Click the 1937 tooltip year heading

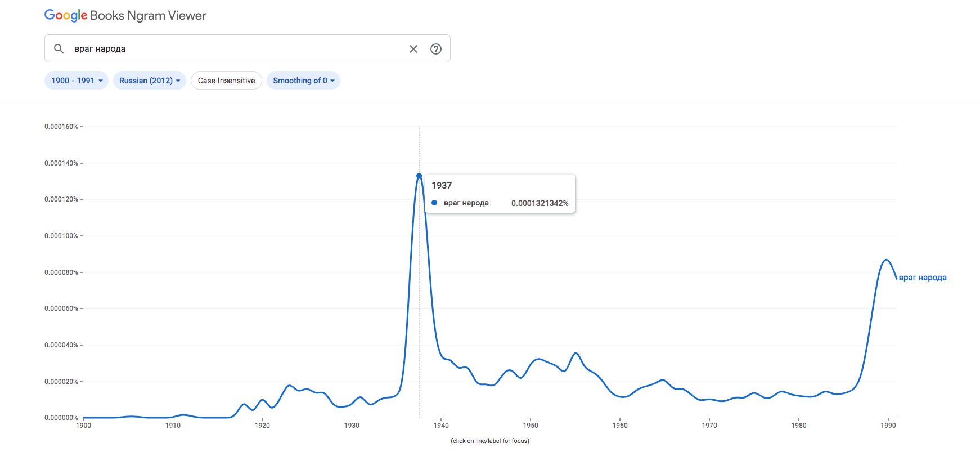442,185
